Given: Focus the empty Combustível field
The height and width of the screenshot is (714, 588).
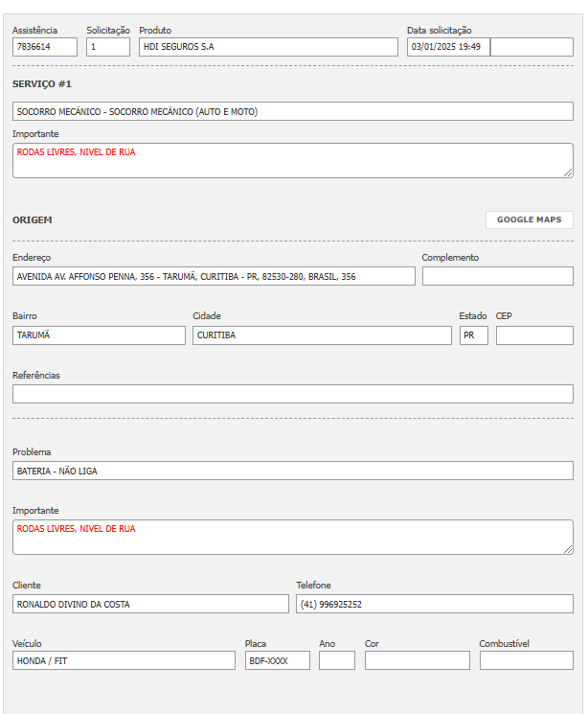Looking at the screenshot, I should tap(526, 660).
